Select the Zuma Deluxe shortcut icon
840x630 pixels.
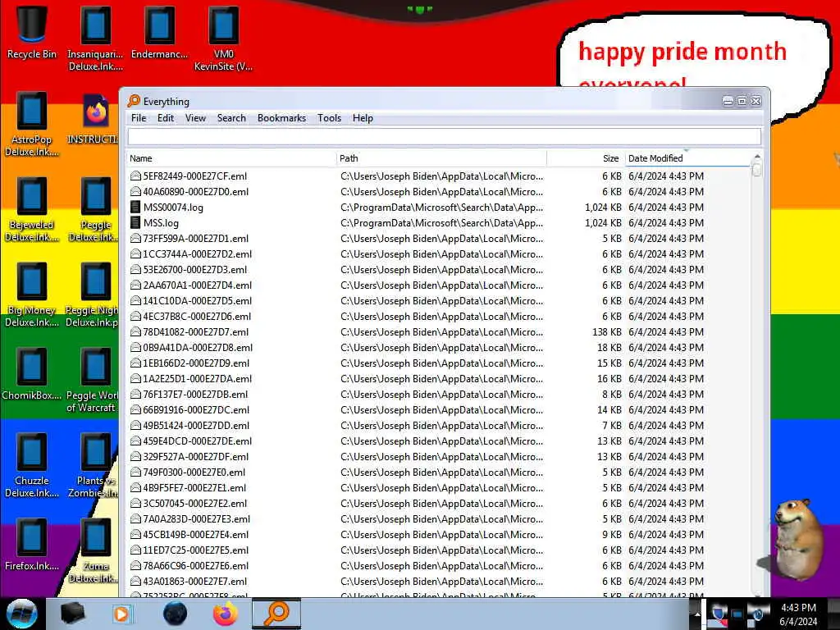(x=96, y=537)
